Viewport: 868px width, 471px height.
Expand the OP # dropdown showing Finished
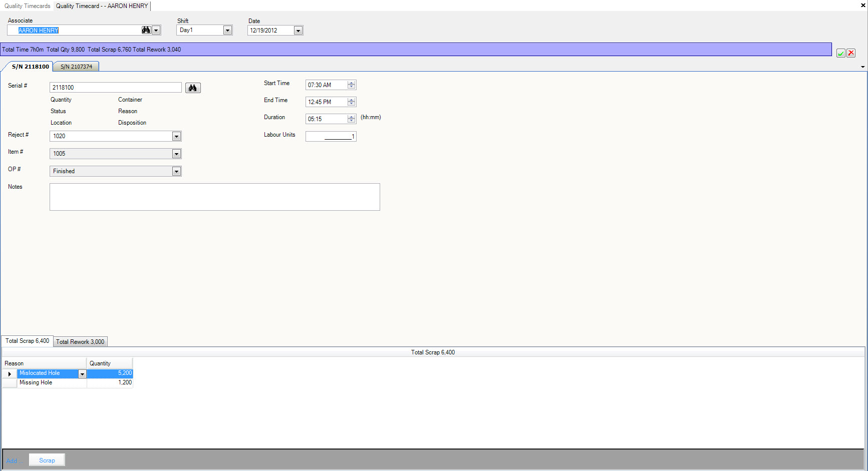(176, 171)
